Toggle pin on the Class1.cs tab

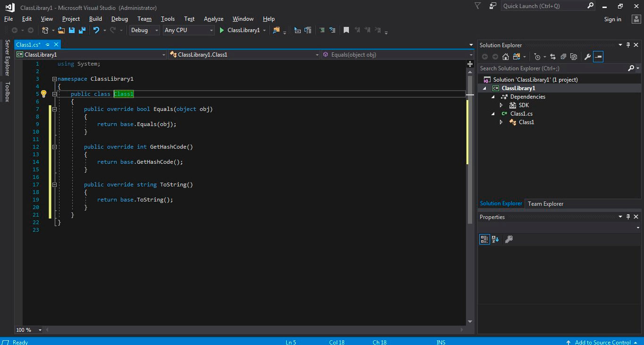[x=47, y=44]
